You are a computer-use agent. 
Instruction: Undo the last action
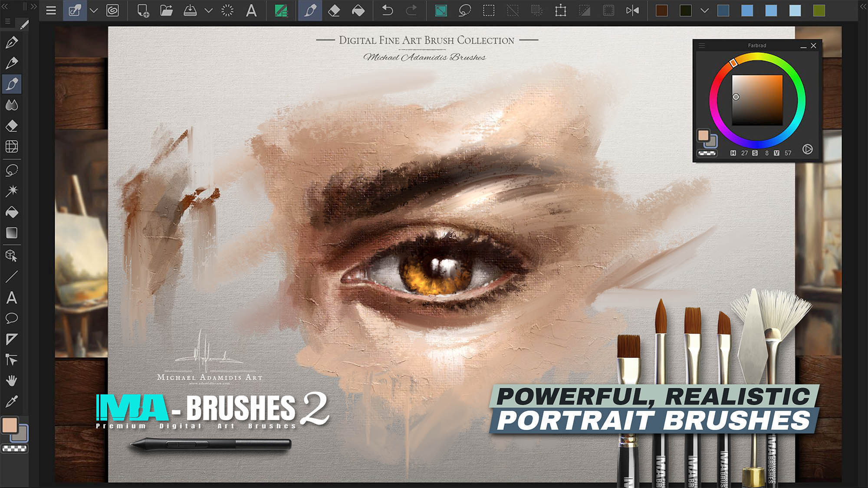point(387,10)
